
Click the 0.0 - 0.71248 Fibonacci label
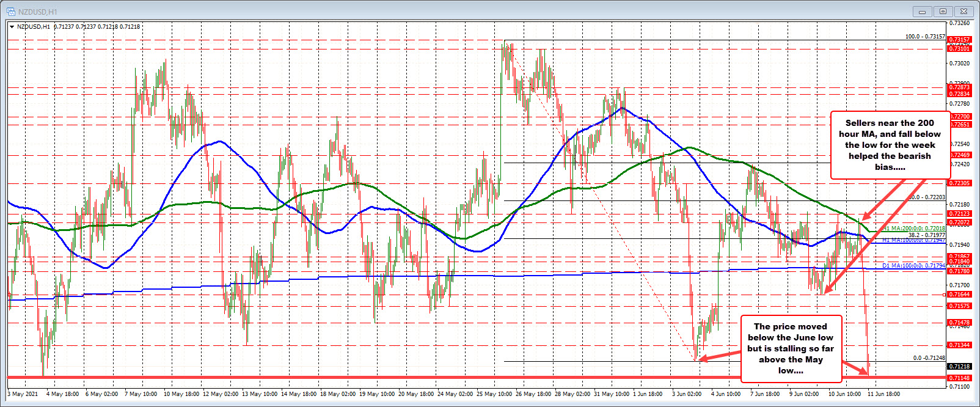point(929,358)
